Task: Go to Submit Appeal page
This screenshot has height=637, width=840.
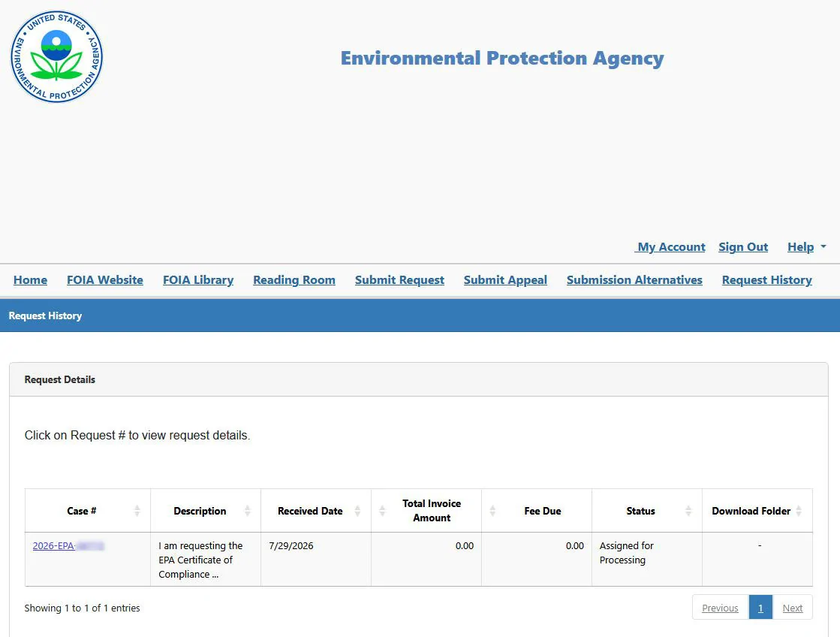Action: pos(505,280)
